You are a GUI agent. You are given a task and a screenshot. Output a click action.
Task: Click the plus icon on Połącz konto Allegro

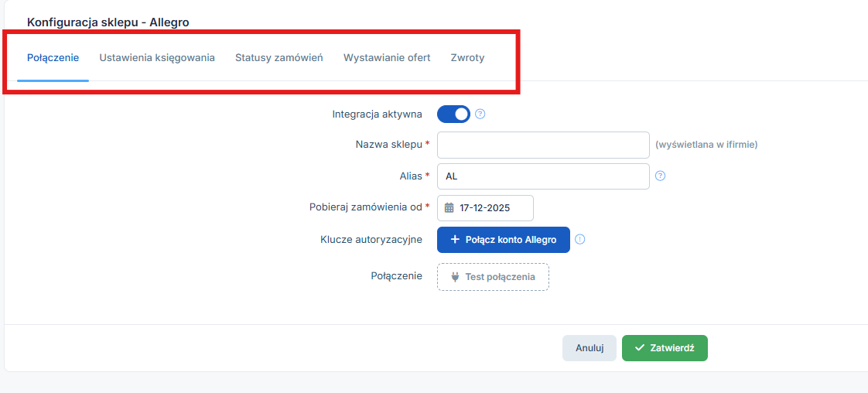point(455,240)
